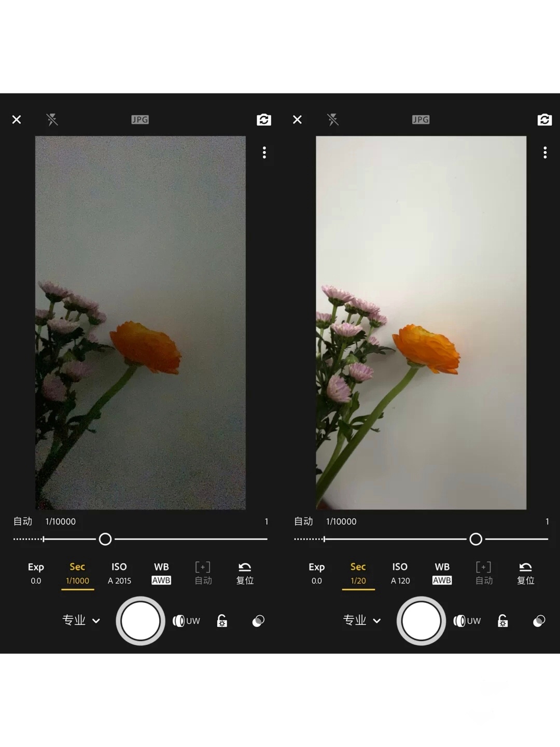Toggle JPG file format in left camera screen
Viewport: 560px width, 747px height.
pyautogui.click(x=140, y=120)
